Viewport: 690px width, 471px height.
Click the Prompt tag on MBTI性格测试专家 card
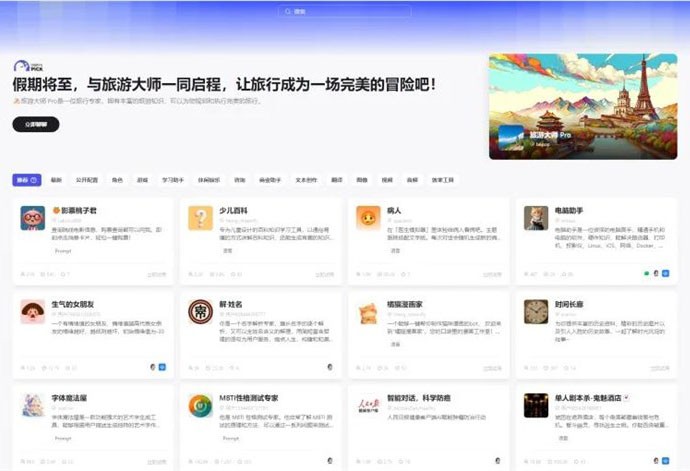pos(231,438)
